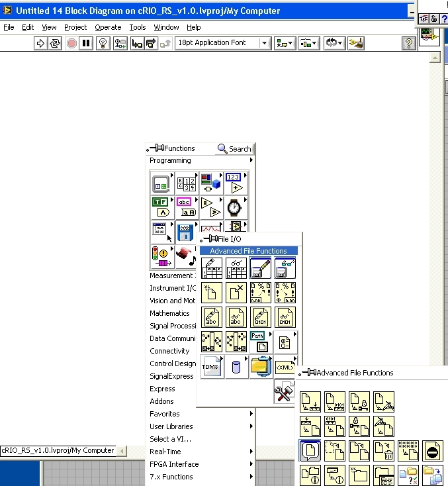Expand Favorites category
448x486 pixels.
[x=201, y=414]
